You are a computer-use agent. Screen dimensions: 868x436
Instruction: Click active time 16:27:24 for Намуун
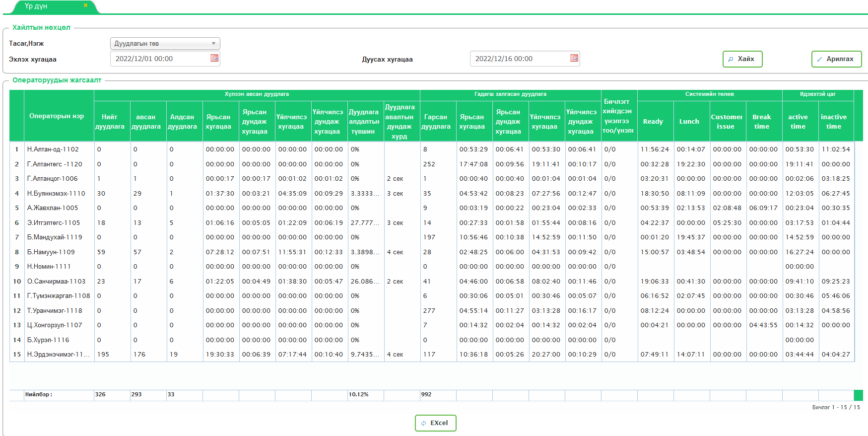800,252
